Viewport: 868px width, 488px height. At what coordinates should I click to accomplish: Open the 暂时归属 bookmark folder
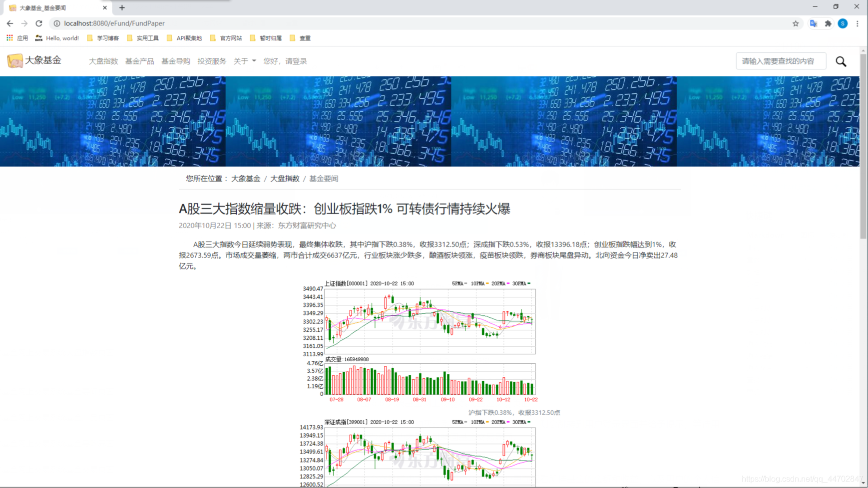tap(266, 38)
